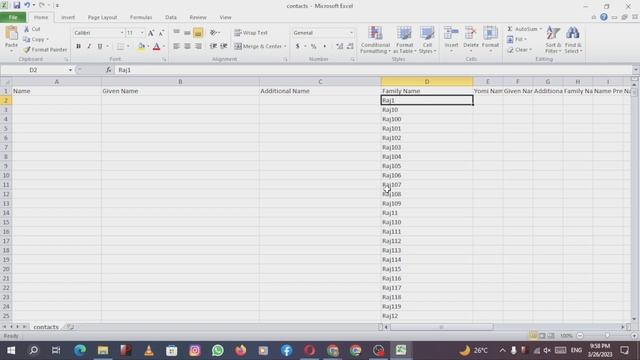
Task: Decrease font size with the shrink font icon
Action: point(161,33)
